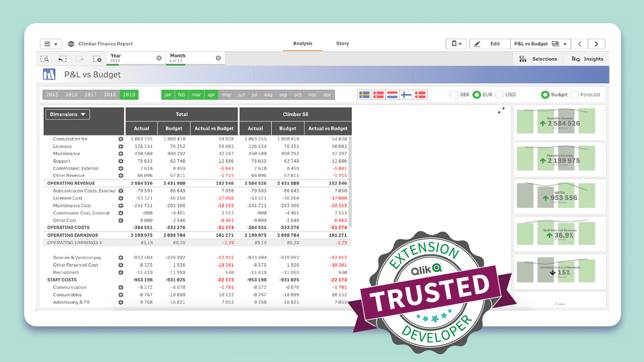
Task: Select month dec
Action: 328,95
